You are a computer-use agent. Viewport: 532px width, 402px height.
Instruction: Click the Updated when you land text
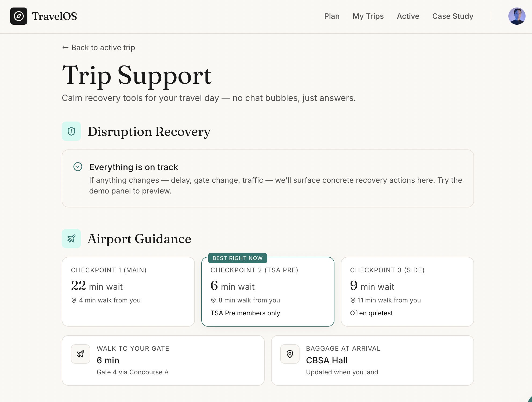pyautogui.click(x=342, y=372)
